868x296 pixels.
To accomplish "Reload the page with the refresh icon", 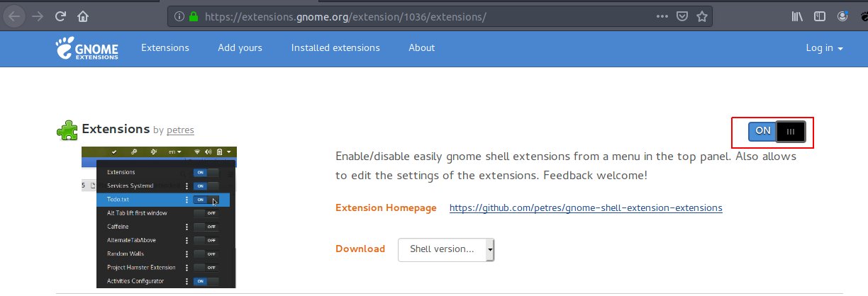I will (61, 16).
